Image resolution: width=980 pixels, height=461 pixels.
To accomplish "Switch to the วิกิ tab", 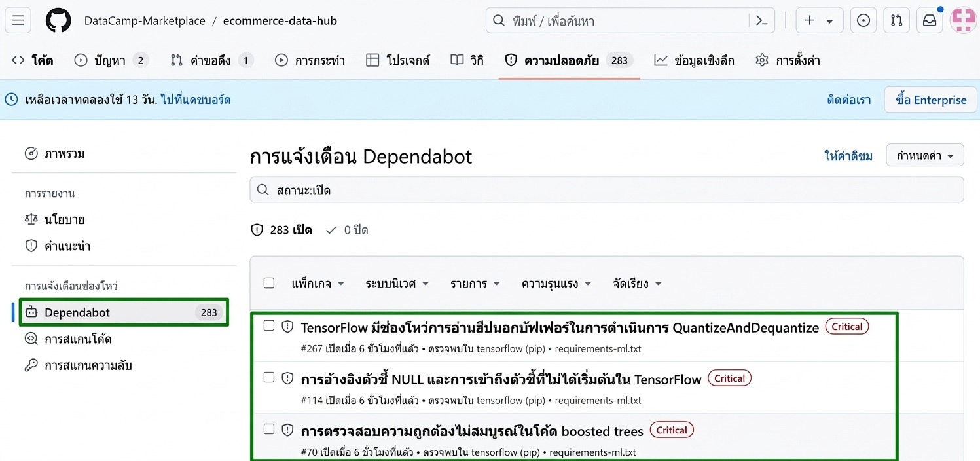I will [x=467, y=61].
